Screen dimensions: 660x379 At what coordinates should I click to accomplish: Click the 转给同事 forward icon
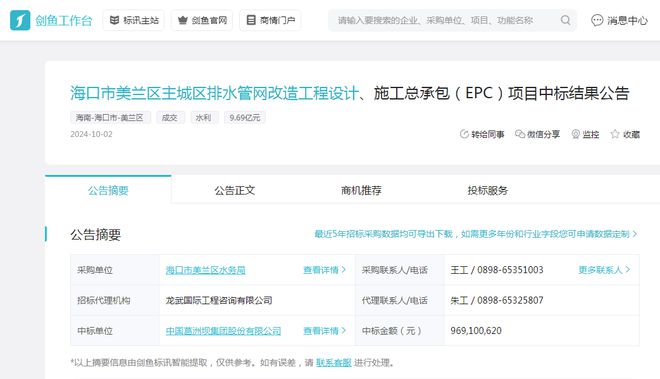tap(464, 134)
